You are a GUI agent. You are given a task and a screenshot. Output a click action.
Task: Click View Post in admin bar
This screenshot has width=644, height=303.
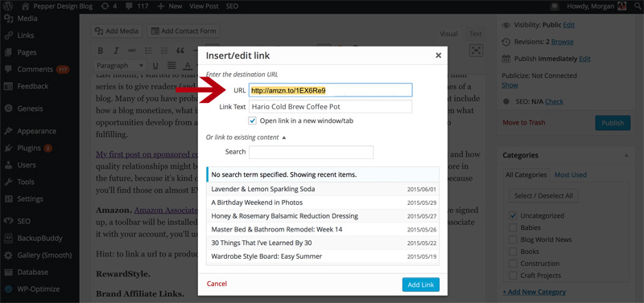tap(204, 6)
